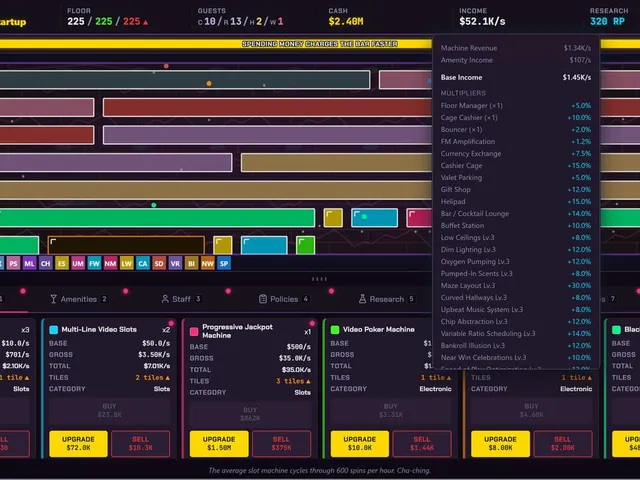
Task: Click the $8.00K Upgrade button
Action: (500, 443)
